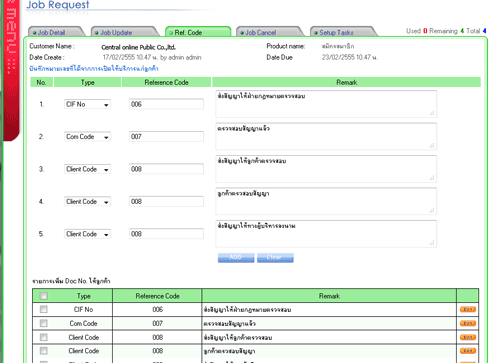The width and height of the screenshot is (500, 363).
Task: Click the 'Com Code' cell in the list table
Action: pyautogui.click(x=83, y=323)
